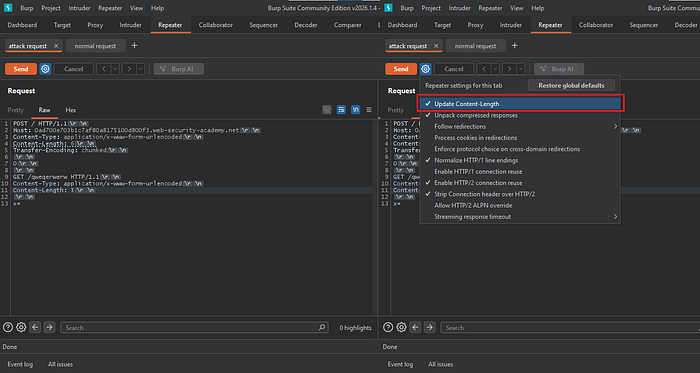Open the hamburger menu in left Request panel
Image resolution: width=700 pixels, height=373 pixels.
pos(369,109)
